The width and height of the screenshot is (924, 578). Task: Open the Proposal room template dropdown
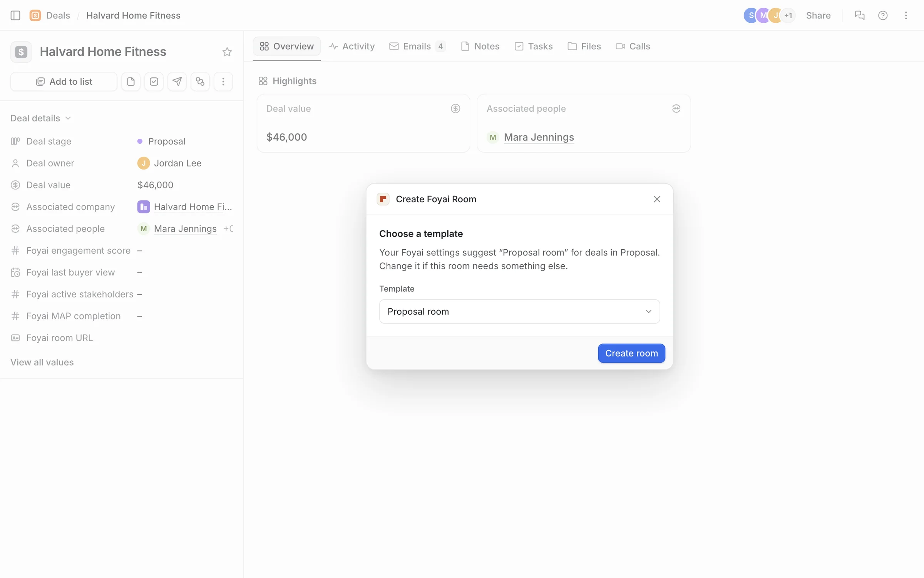point(519,311)
